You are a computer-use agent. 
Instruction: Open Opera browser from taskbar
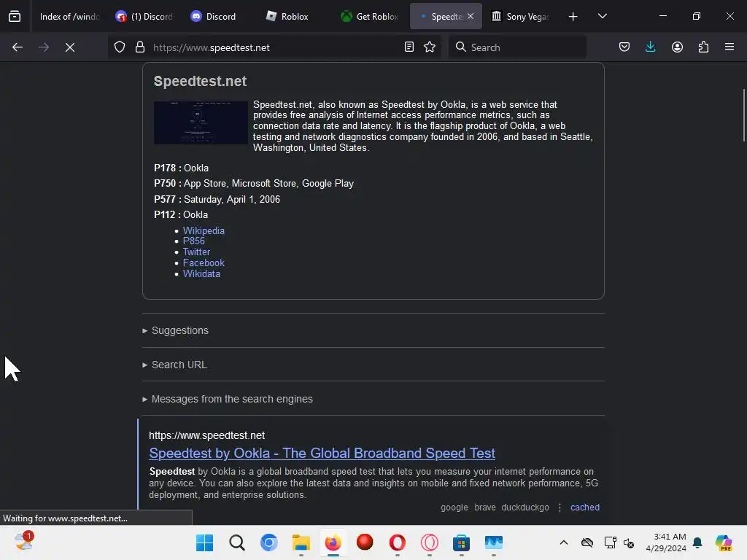[x=398, y=542]
